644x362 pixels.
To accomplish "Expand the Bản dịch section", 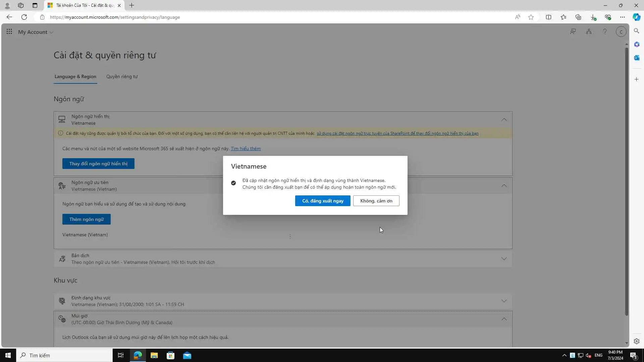I will point(504,259).
